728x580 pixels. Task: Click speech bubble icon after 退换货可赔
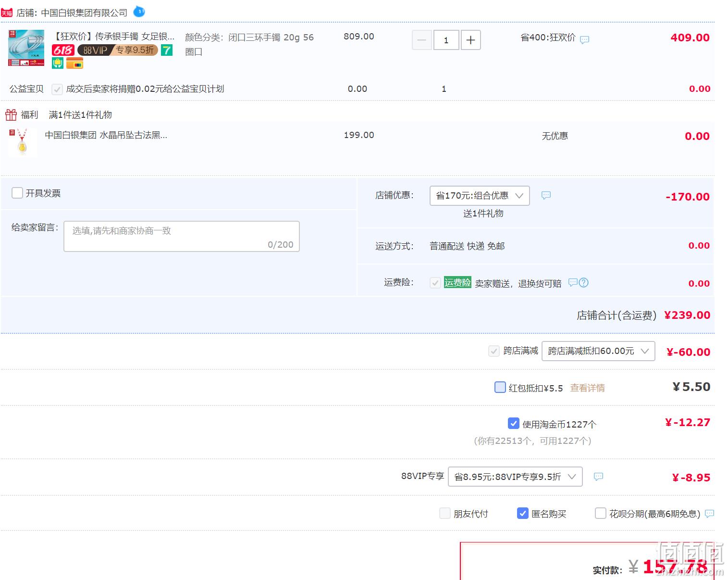pos(572,282)
